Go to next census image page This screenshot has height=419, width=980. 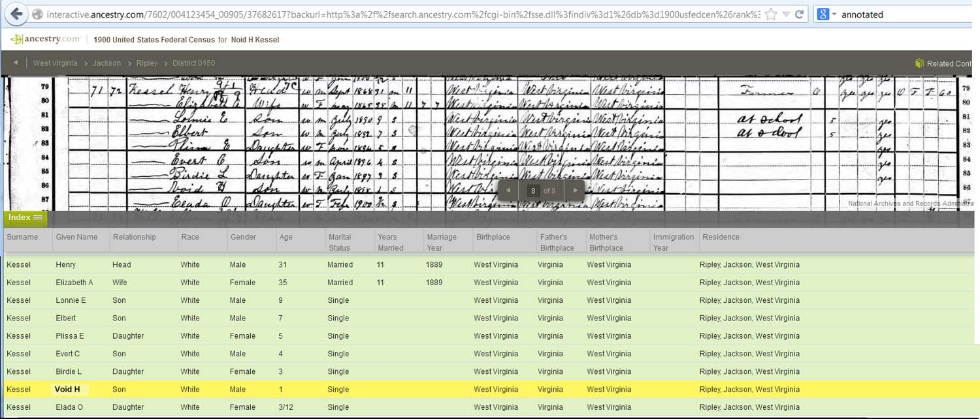point(574,191)
